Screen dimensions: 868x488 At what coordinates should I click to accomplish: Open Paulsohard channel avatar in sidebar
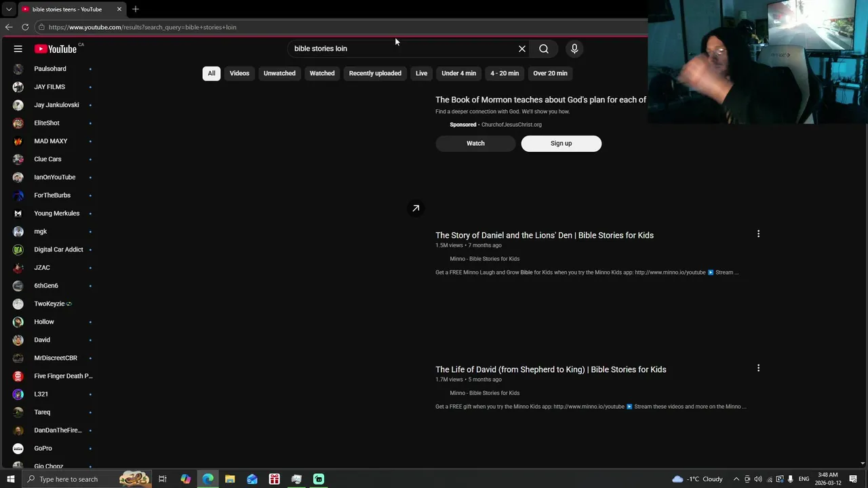click(18, 68)
